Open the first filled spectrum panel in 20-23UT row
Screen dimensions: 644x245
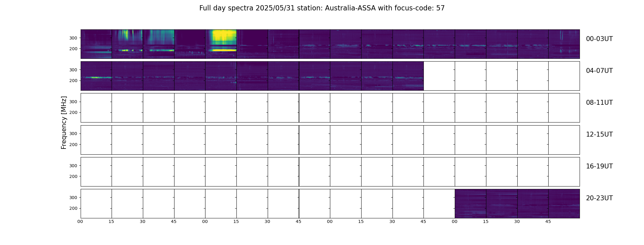470,204
